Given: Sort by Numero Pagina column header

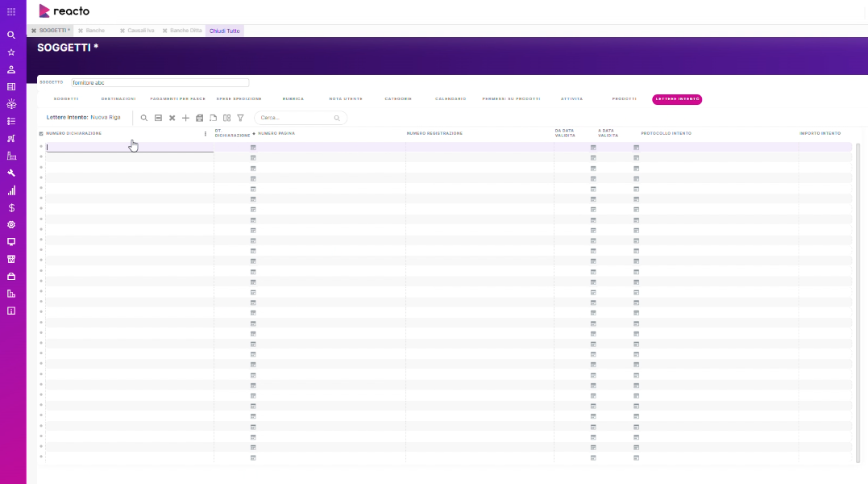Looking at the screenshot, I should point(276,133).
